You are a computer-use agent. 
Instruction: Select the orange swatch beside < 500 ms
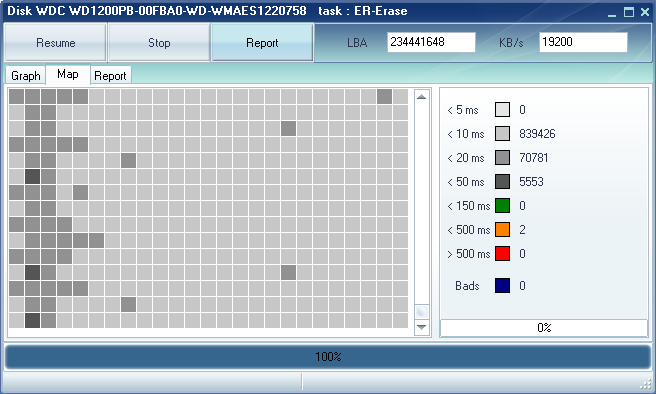(x=502, y=230)
